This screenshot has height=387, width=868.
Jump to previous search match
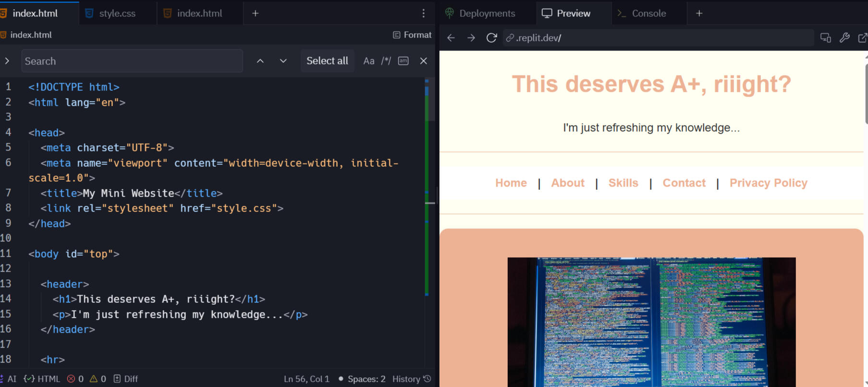(260, 61)
